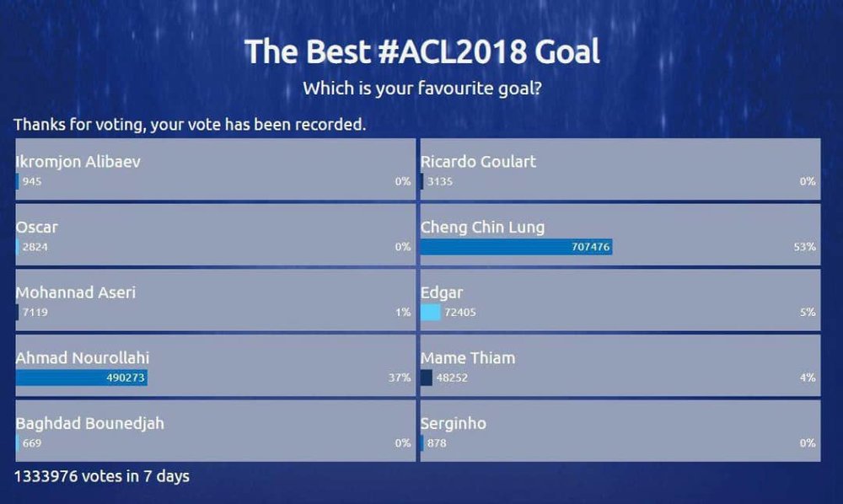This screenshot has width=843, height=504.
Task: Click the 7119 vote count for Mohannad Aseri
Action: 35,312
